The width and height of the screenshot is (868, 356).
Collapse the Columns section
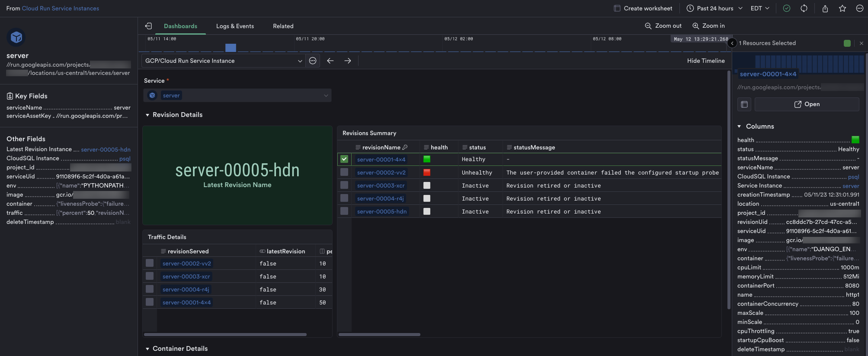click(739, 126)
